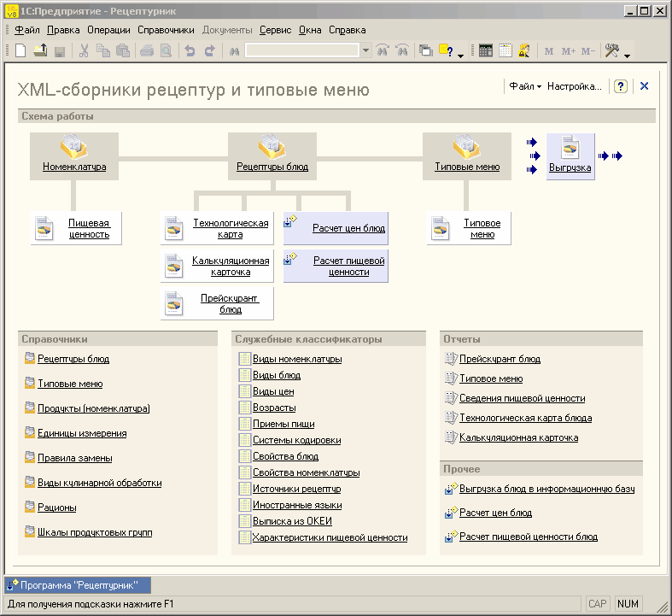Click the form's yellow Help question button
Image resolution: width=672 pixels, height=616 pixels.
pos(621,86)
